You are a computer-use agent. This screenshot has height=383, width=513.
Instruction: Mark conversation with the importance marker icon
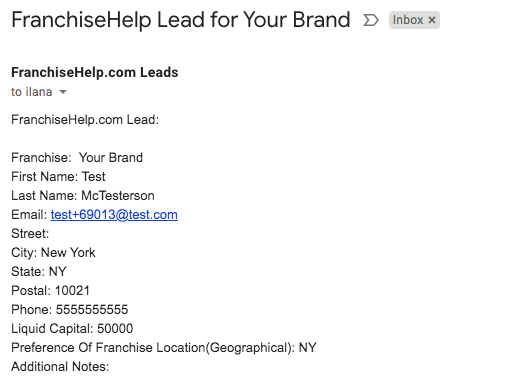(x=371, y=20)
